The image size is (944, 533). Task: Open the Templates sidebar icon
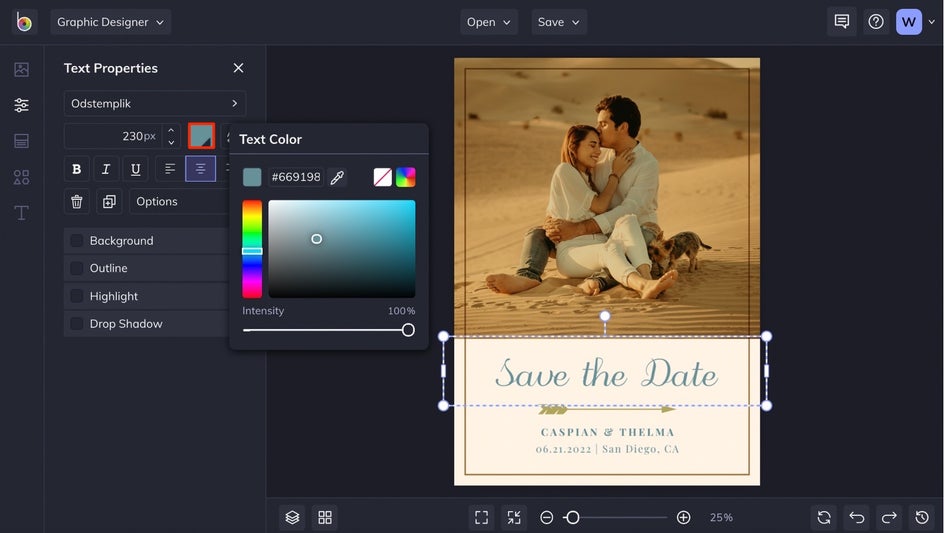coord(22,141)
